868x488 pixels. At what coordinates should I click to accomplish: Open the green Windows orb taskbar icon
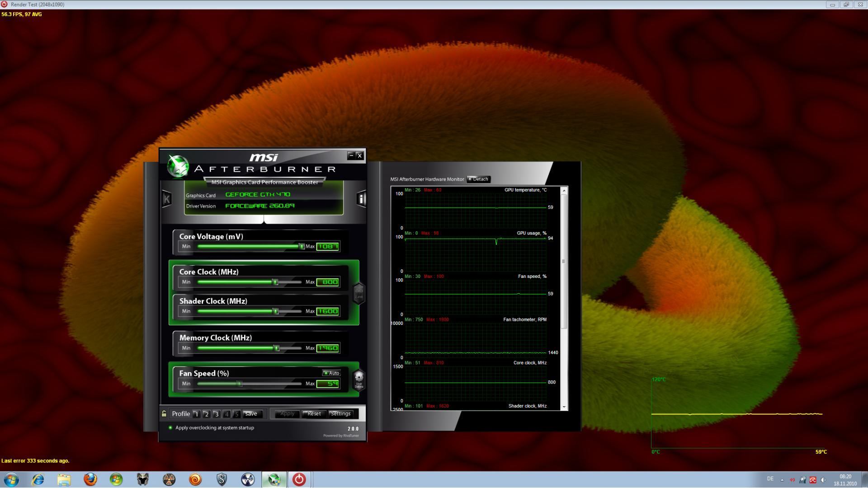point(116,479)
